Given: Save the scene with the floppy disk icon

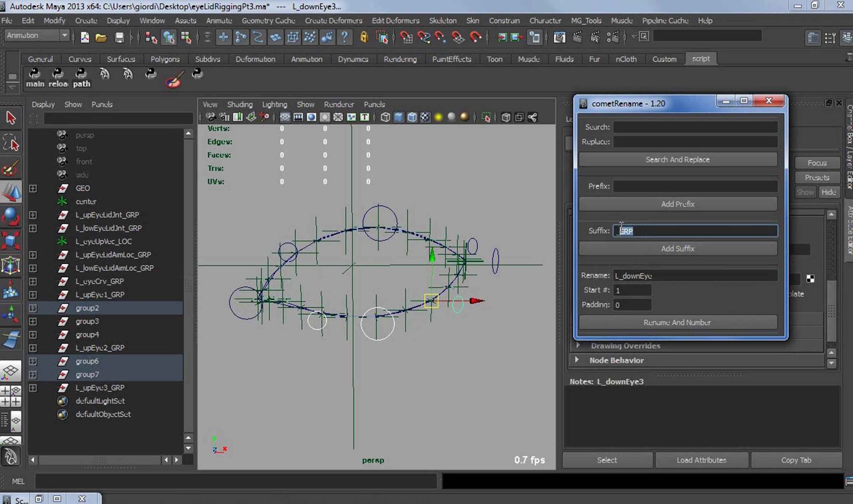Looking at the screenshot, I should [x=119, y=37].
